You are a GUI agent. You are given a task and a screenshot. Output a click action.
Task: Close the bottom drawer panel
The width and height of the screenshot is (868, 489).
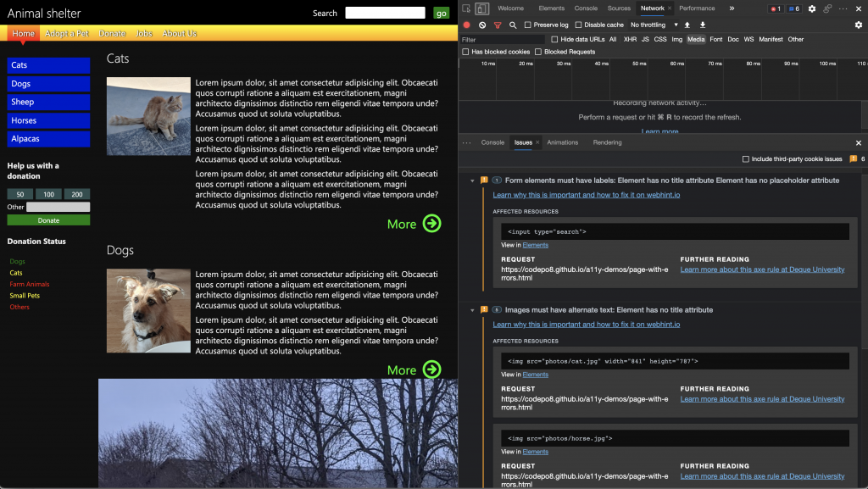[x=859, y=142]
